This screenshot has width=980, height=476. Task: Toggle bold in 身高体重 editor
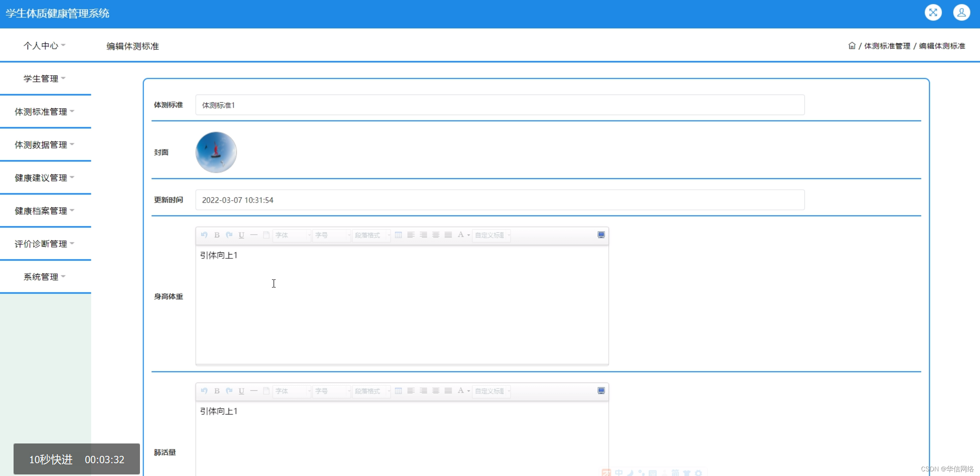217,235
